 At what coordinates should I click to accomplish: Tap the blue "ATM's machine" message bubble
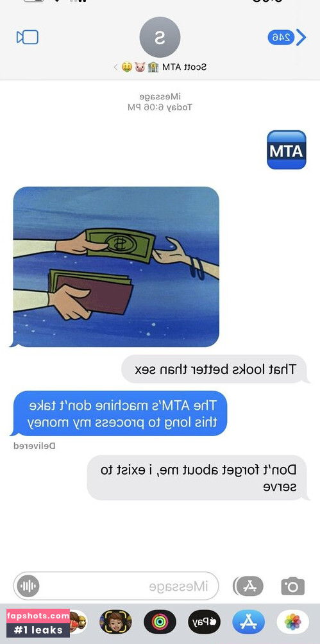119,413
